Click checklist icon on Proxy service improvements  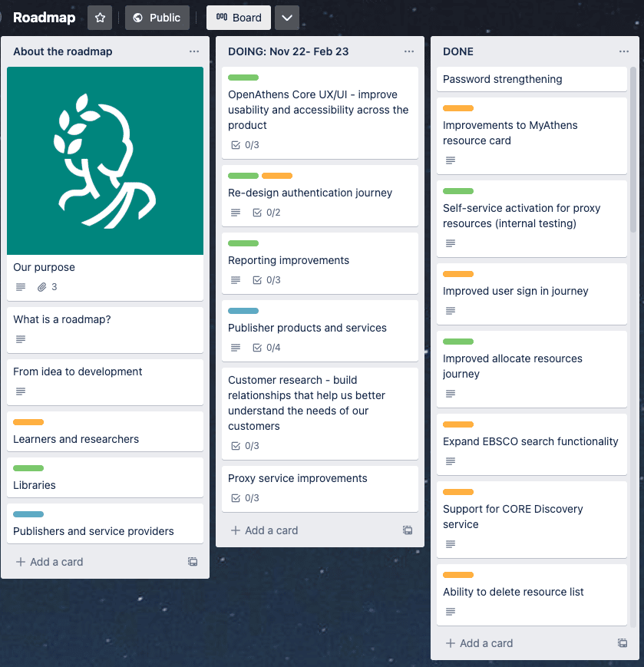[x=236, y=498]
